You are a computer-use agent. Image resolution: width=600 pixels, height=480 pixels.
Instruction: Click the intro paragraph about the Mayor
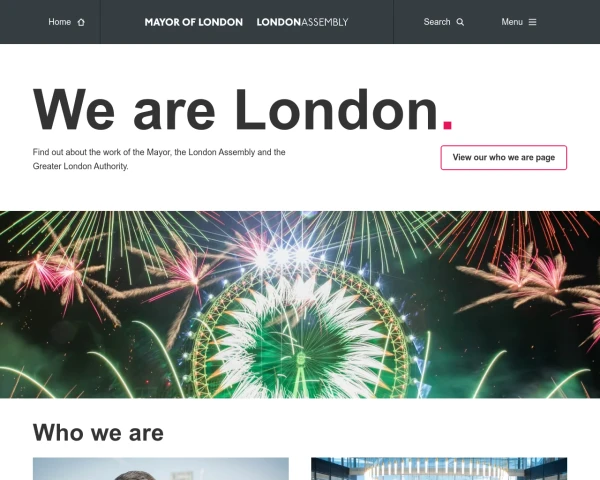[x=159, y=159]
